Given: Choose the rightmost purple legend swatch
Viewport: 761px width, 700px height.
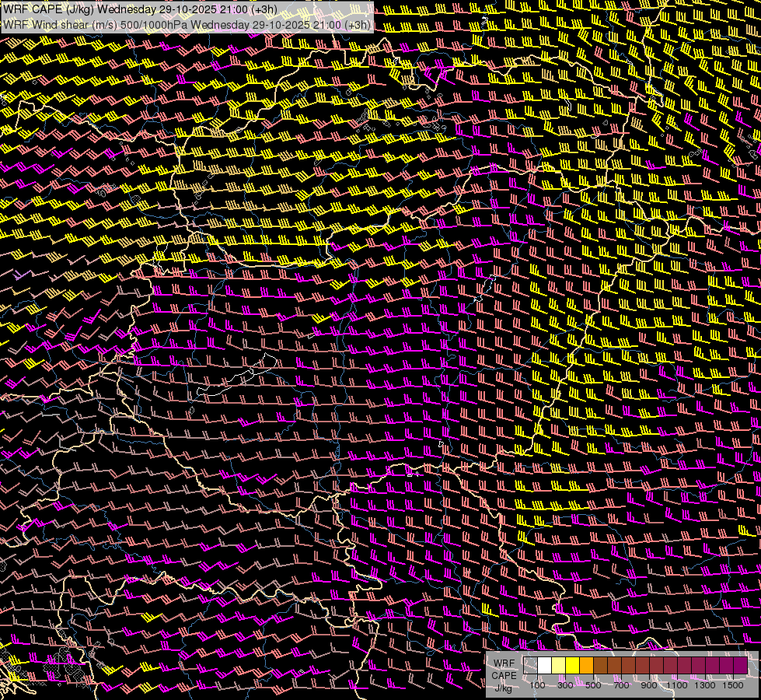Looking at the screenshot, I should click(741, 666).
